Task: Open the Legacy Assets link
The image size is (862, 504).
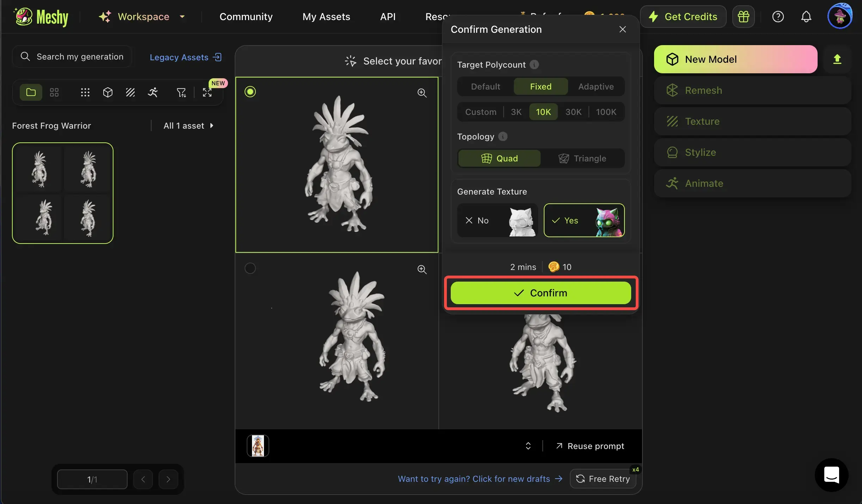Action: click(185, 57)
